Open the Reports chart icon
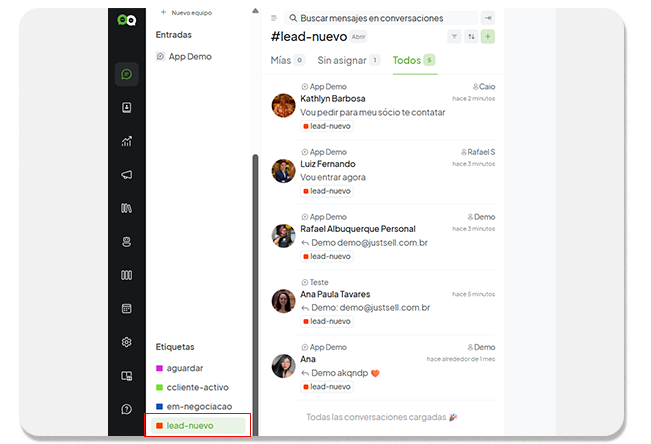The height and width of the screenshot is (444, 651). pyautogui.click(x=127, y=141)
